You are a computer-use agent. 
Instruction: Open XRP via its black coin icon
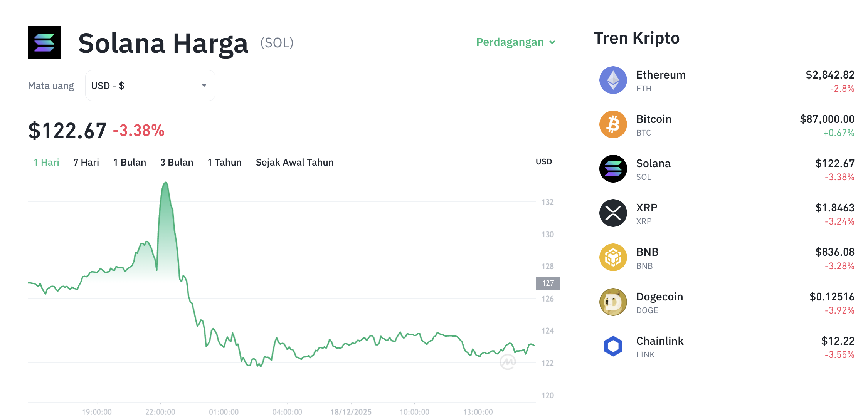pyautogui.click(x=613, y=213)
